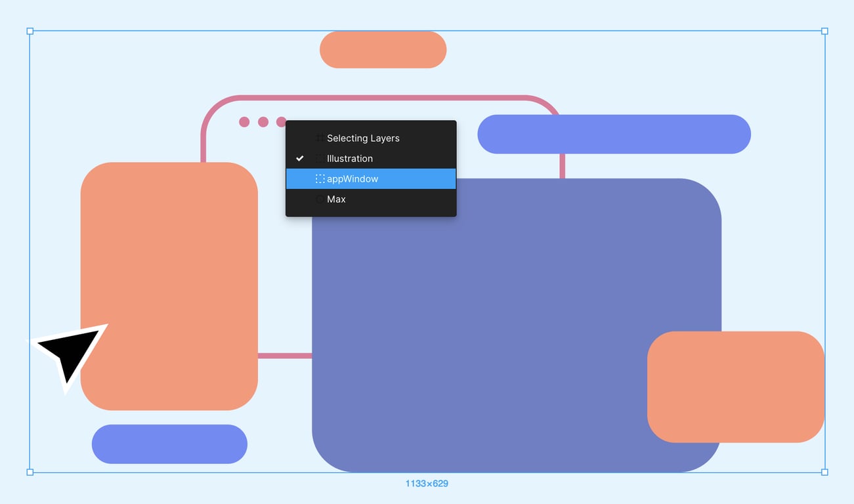
Task: Click the first pink window dot
Action: coord(244,122)
